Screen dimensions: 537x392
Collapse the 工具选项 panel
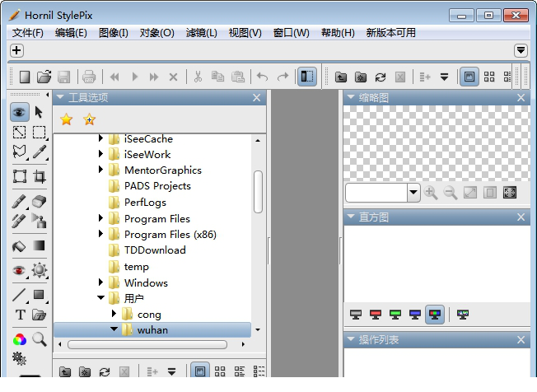[60, 97]
